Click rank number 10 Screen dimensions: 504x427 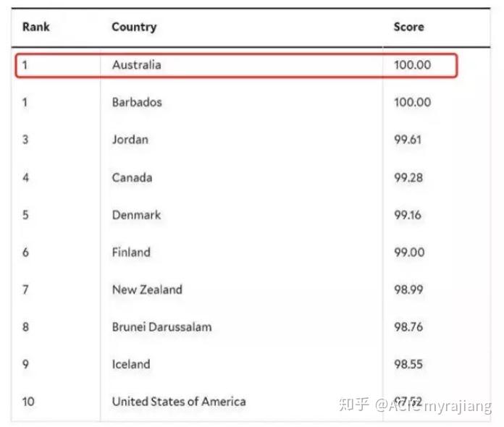(x=28, y=402)
